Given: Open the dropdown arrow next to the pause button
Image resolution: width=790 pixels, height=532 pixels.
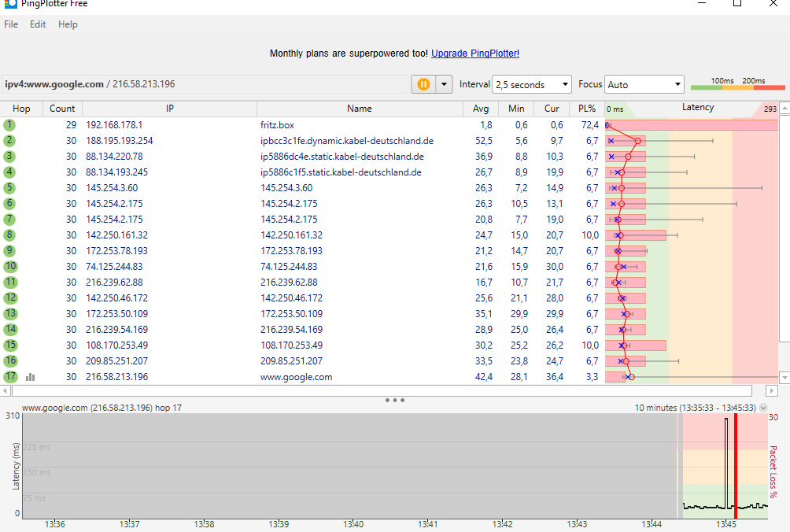Looking at the screenshot, I should pyautogui.click(x=444, y=84).
